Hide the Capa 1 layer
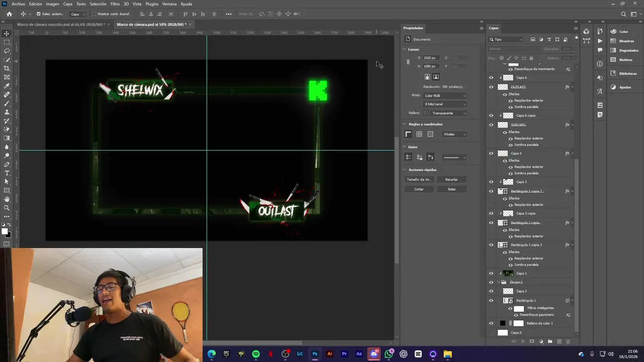The height and width of the screenshot is (362, 644). point(491,274)
